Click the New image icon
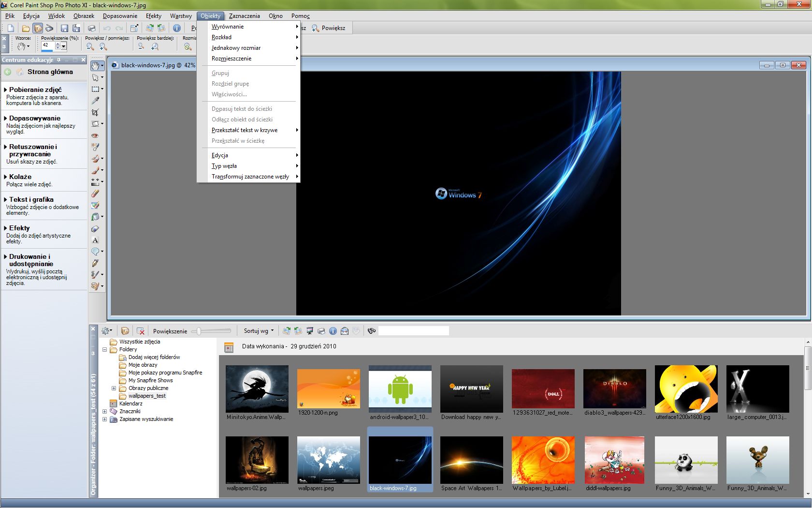Viewport: 812px width, 508px height. click(11, 28)
